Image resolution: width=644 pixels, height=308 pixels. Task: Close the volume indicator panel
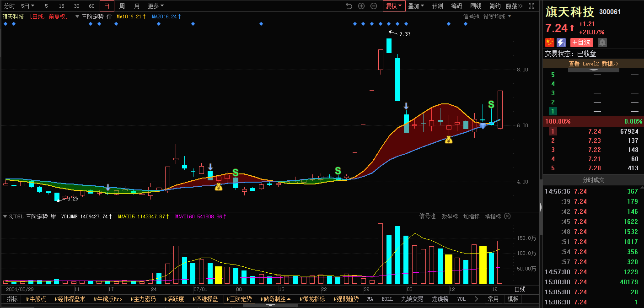pos(507,216)
